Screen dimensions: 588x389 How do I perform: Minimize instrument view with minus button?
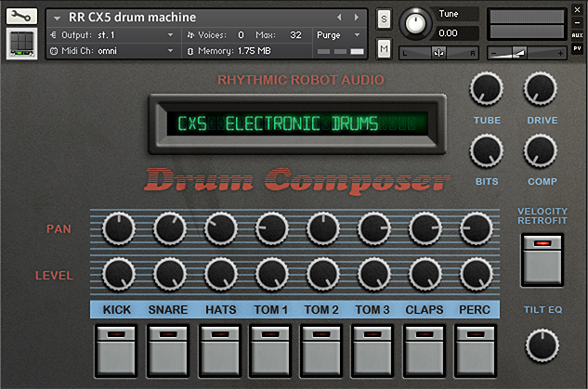pos(577,23)
